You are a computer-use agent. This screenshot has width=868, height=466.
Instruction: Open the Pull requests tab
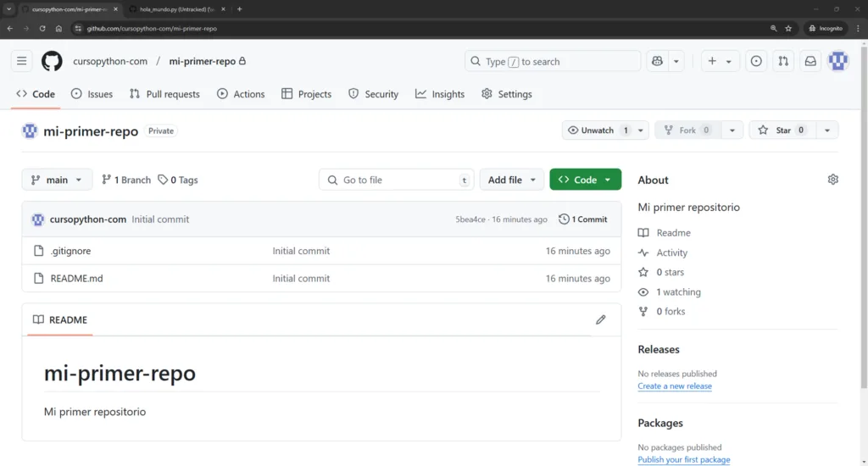tap(164, 94)
